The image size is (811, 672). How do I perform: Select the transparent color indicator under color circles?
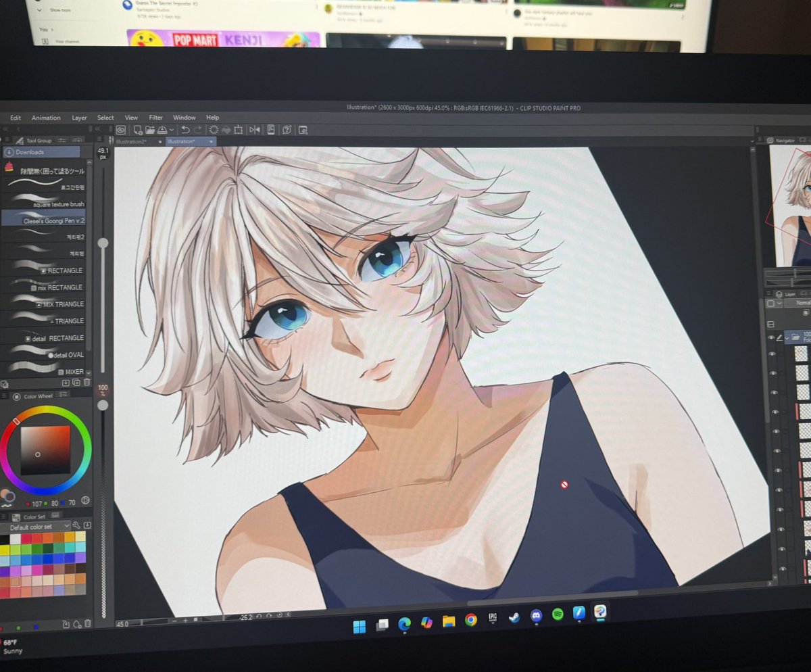(x=6, y=505)
